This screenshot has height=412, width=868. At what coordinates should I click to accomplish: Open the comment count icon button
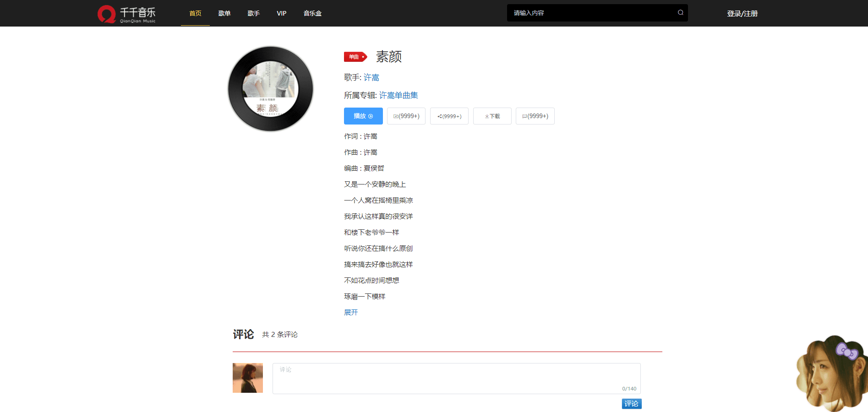pos(524,116)
